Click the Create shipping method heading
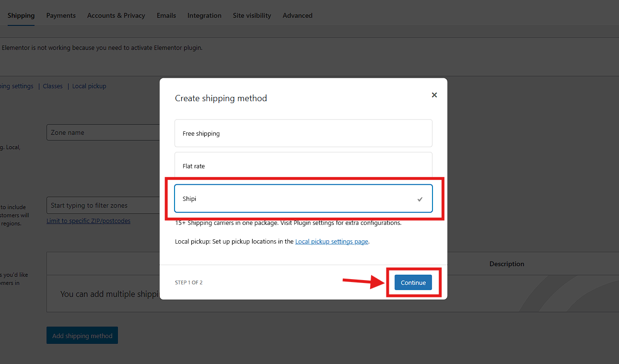This screenshot has height=364, width=619. 221,98
